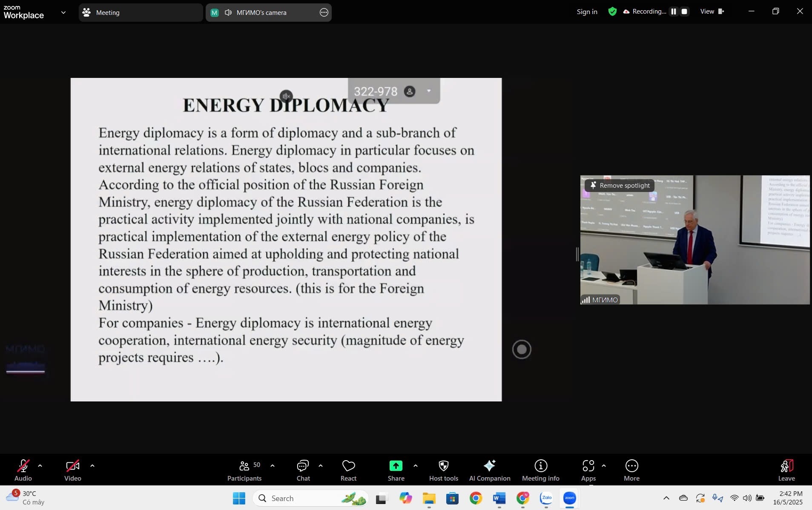This screenshot has height=510, width=812.
Task: Pause the meeting recording
Action: [x=674, y=11]
